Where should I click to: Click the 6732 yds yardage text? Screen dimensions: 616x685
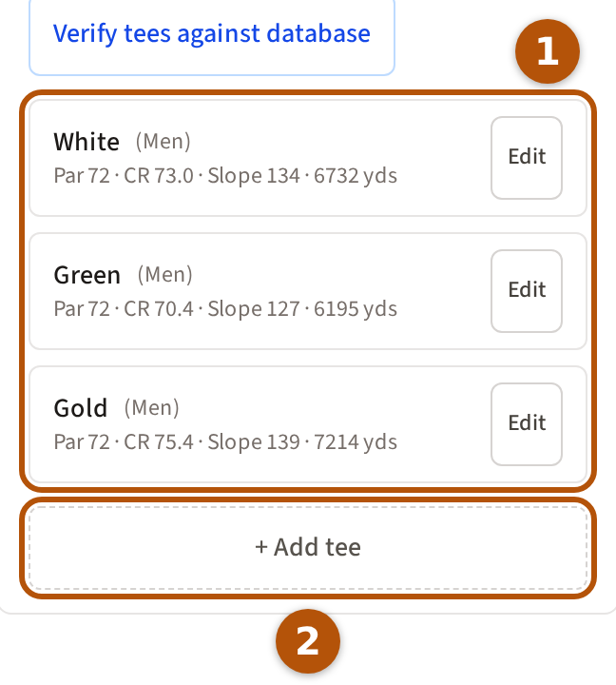coord(356,176)
